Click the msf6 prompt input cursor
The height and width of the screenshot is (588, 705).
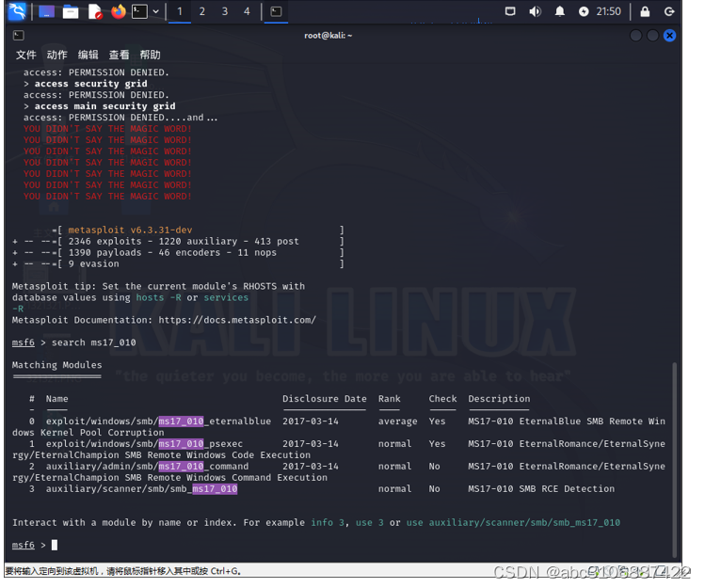click(55, 546)
